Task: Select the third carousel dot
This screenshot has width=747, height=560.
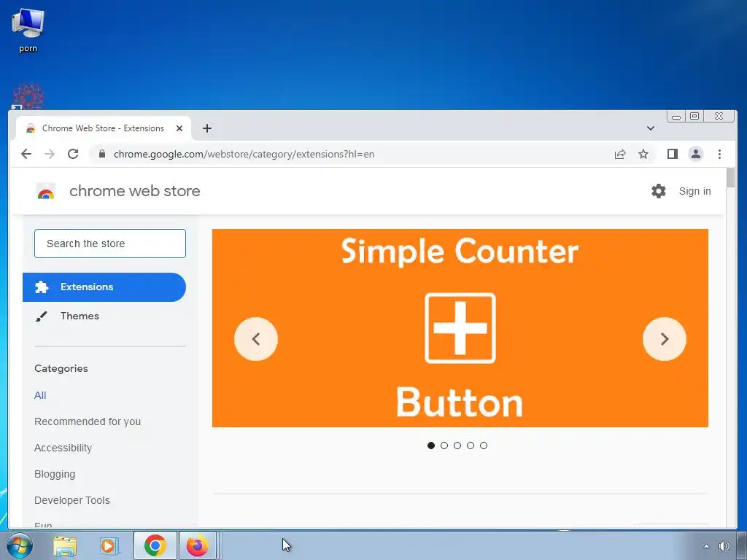Action: [x=457, y=446]
